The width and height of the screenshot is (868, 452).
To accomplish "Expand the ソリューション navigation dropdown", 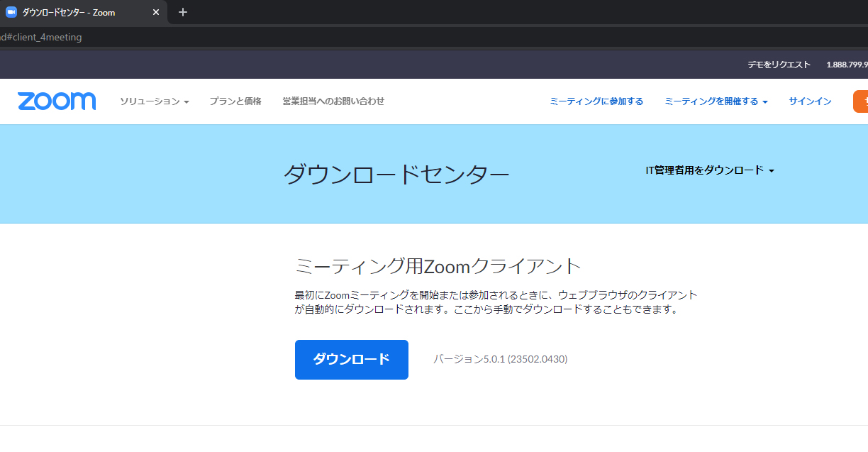I will tap(155, 101).
